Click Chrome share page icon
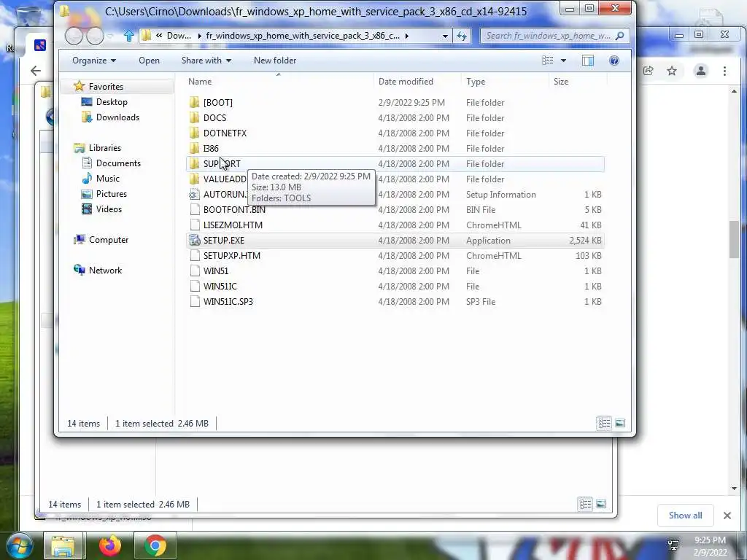Viewport: 747px width, 560px height. coord(648,71)
